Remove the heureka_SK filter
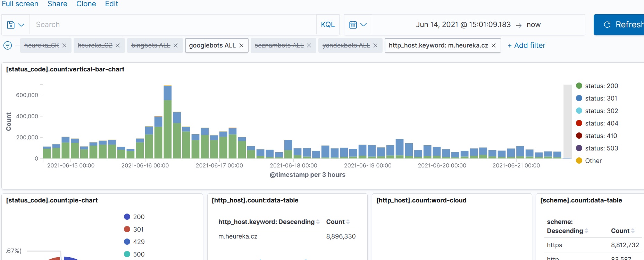 (64, 45)
